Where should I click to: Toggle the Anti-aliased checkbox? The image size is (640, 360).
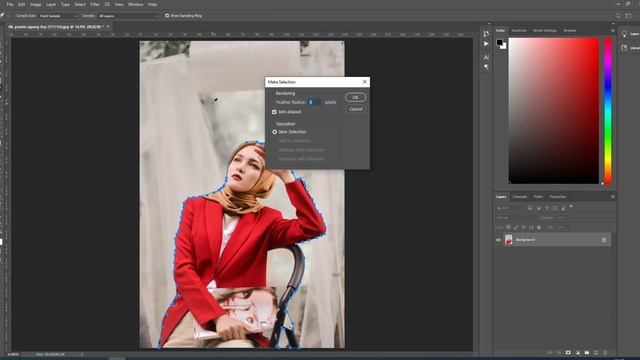(274, 112)
